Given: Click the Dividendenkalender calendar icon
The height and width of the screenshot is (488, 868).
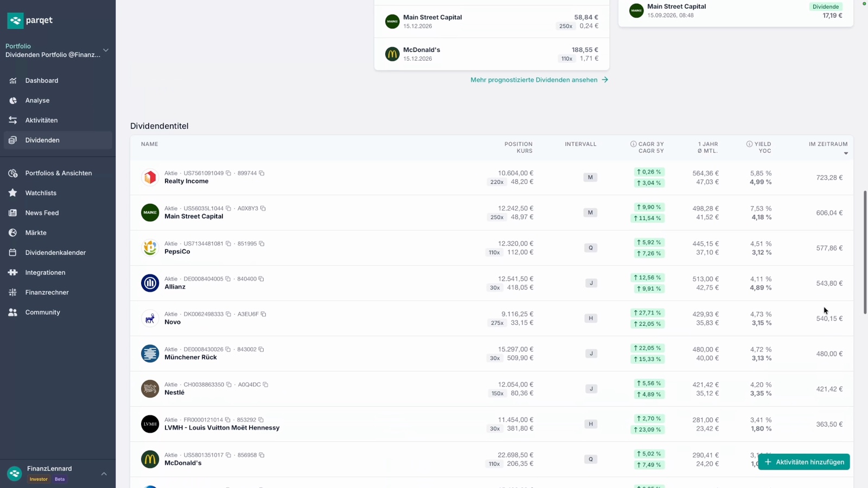Looking at the screenshot, I should click(13, 253).
